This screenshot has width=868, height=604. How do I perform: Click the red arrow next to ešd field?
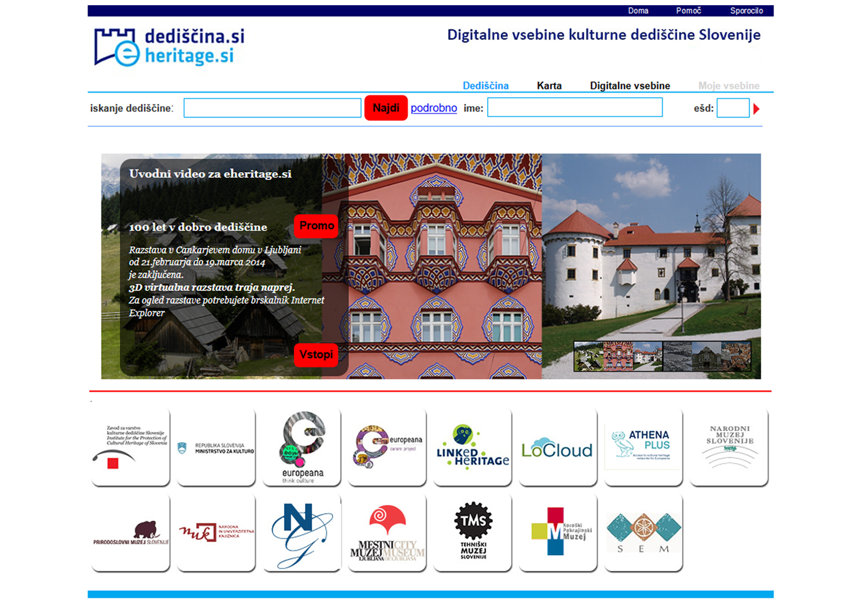click(756, 109)
